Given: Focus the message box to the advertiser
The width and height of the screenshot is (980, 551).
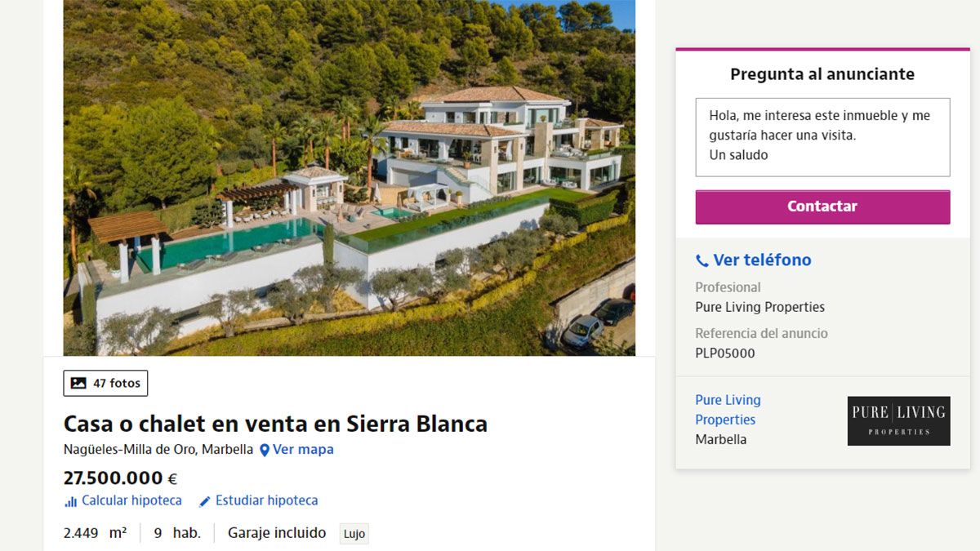Looking at the screenshot, I should 822,137.
